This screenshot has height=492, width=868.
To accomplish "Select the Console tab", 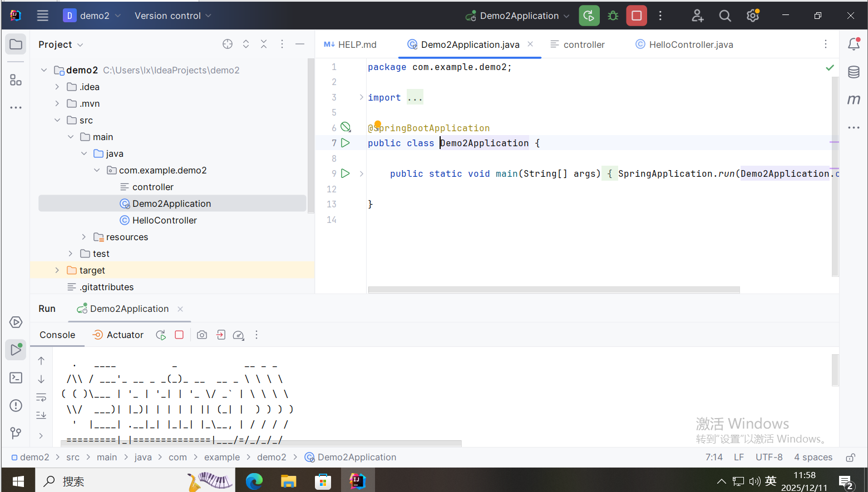I will tap(57, 335).
